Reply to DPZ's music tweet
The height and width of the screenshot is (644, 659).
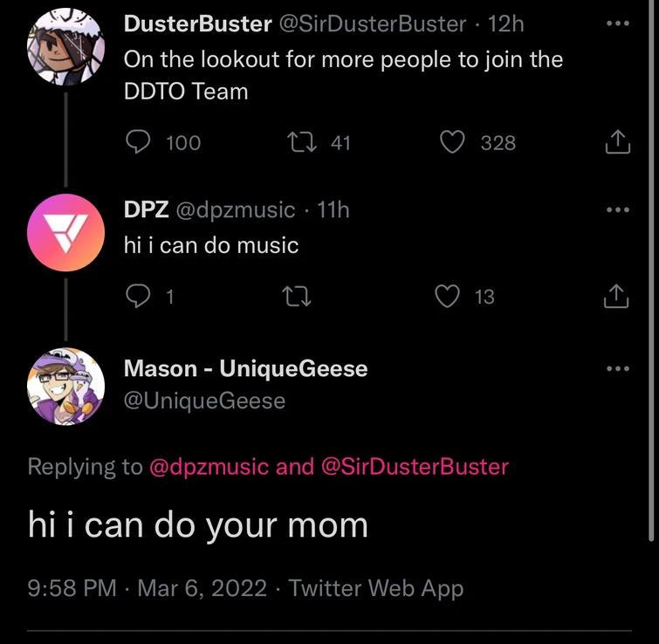coord(139,297)
